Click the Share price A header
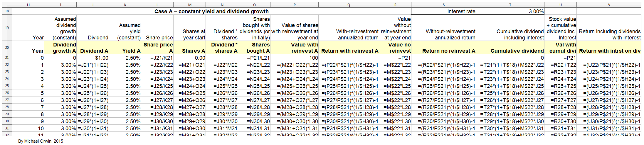Image resolution: width=644 pixels, height=145 pixels. pos(157,48)
